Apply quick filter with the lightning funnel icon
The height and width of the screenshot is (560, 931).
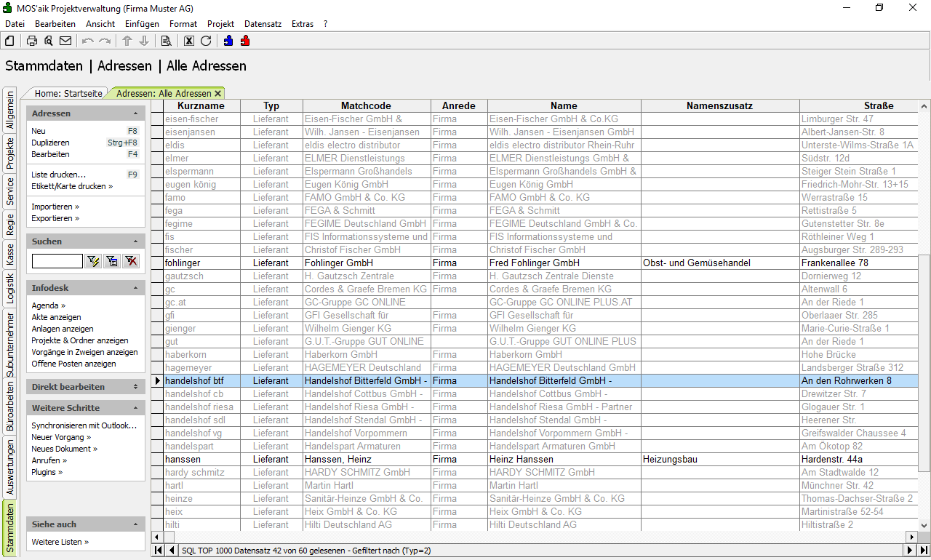click(93, 261)
